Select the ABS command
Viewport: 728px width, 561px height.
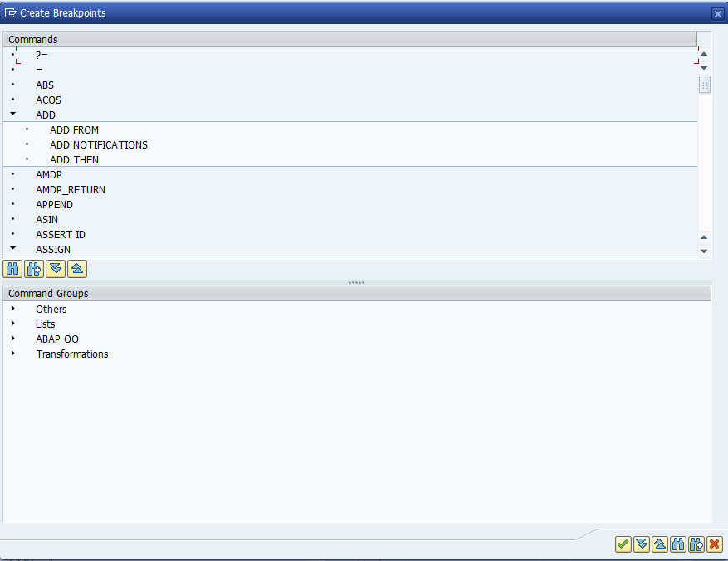[x=45, y=85]
